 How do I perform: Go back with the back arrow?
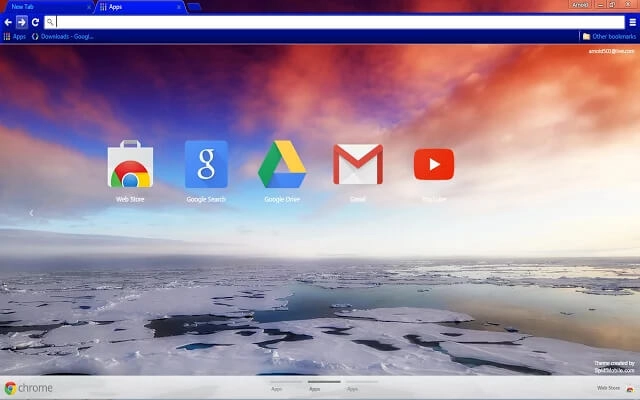[8, 22]
